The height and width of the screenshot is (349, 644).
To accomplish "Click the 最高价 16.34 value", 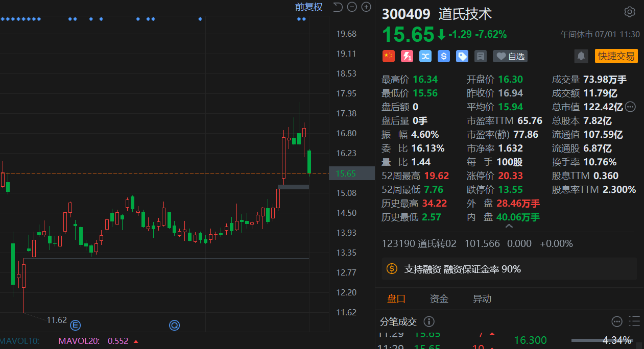I will pyautogui.click(x=425, y=79).
